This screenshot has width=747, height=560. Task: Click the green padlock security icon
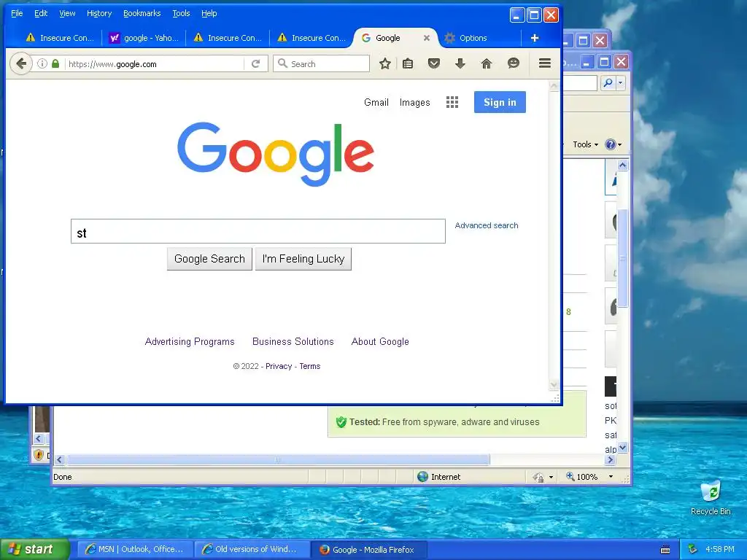[x=55, y=63]
